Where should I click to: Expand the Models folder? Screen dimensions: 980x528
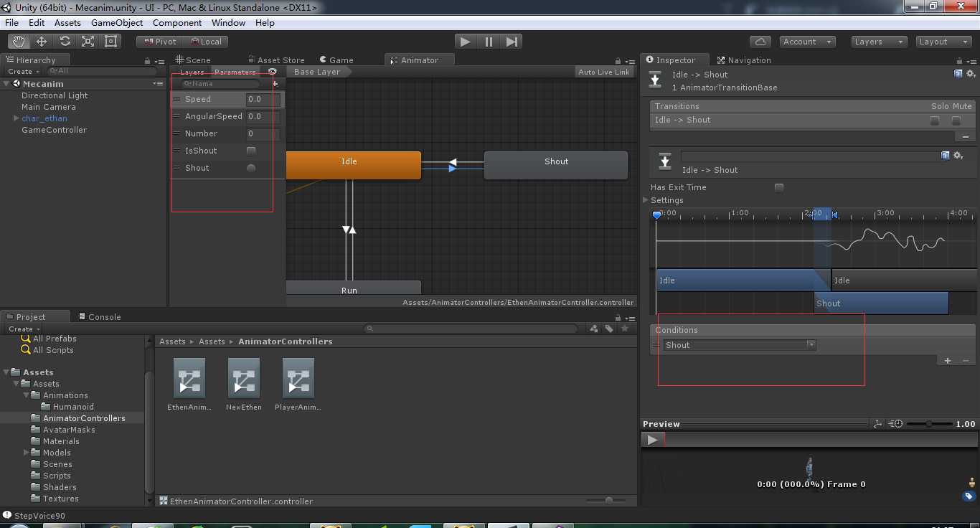click(27, 453)
